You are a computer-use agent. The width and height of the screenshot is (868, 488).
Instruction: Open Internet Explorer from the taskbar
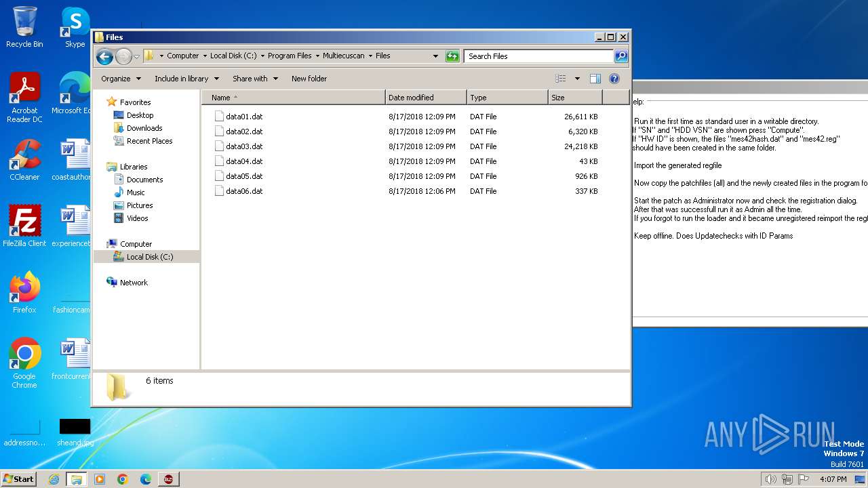[54, 479]
